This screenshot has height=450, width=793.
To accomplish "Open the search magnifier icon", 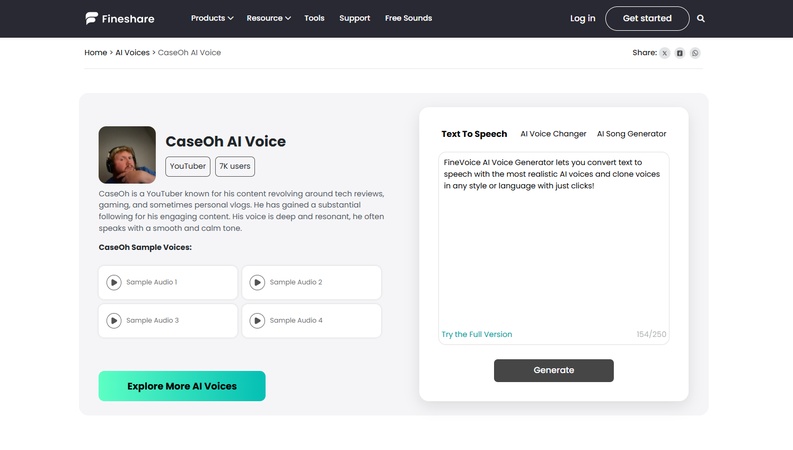I will [x=700, y=18].
